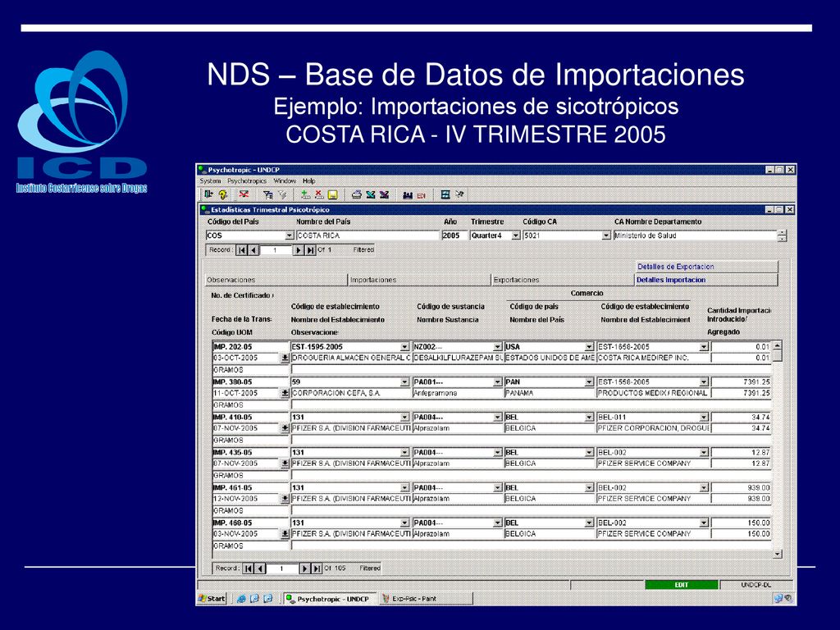This screenshot has height=630, width=840.
Task: Switch to Exp-Psic - Paint taskbar button
Action: pyautogui.click(x=426, y=599)
